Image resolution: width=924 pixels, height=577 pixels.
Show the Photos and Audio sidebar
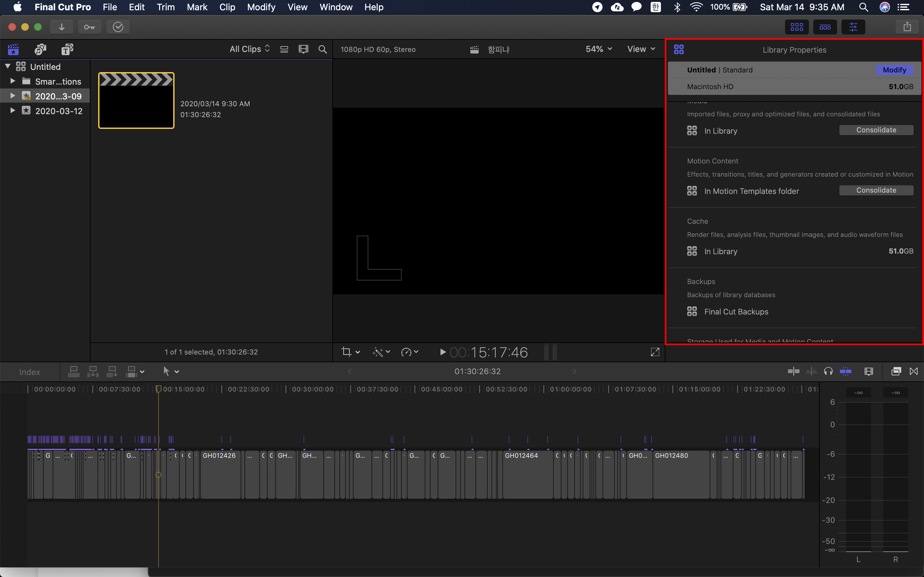tap(40, 49)
